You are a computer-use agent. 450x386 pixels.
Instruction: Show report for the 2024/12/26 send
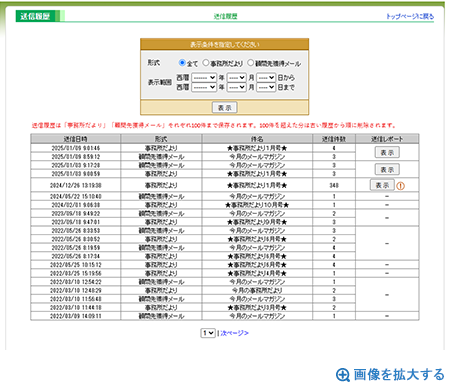tap(382, 185)
